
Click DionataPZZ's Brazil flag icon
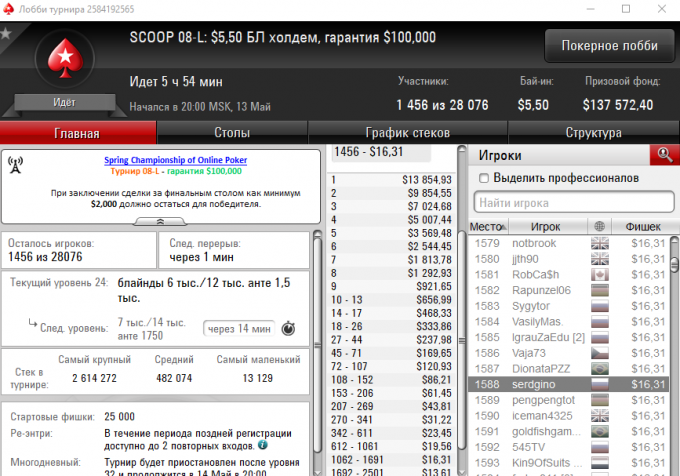pyautogui.click(x=600, y=369)
